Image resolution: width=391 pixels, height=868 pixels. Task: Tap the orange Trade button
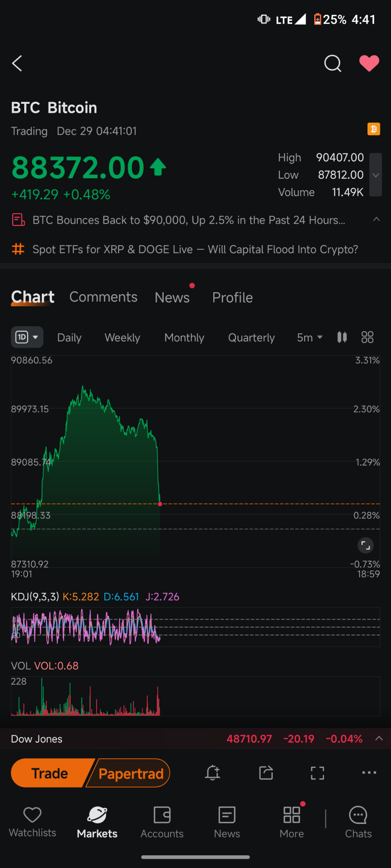pyautogui.click(x=50, y=773)
